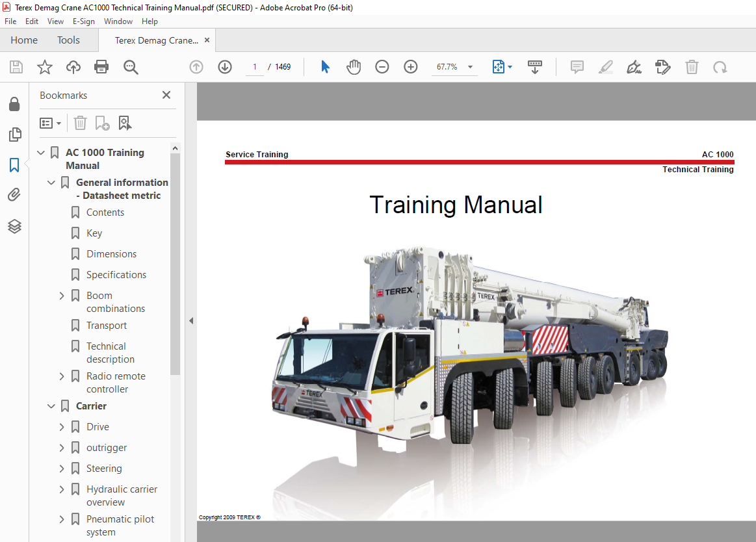Click the bookmarks panel scrollbar thumb
Image resolution: width=756 pixels, height=542 pixels.
click(x=175, y=264)
